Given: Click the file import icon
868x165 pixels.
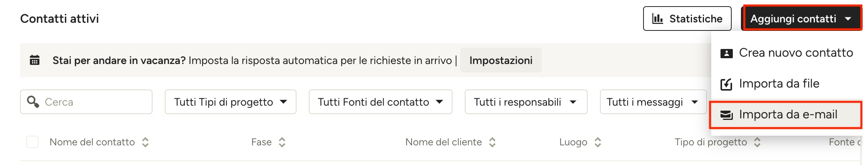Looking at the screenshot, I should point(726,84).
